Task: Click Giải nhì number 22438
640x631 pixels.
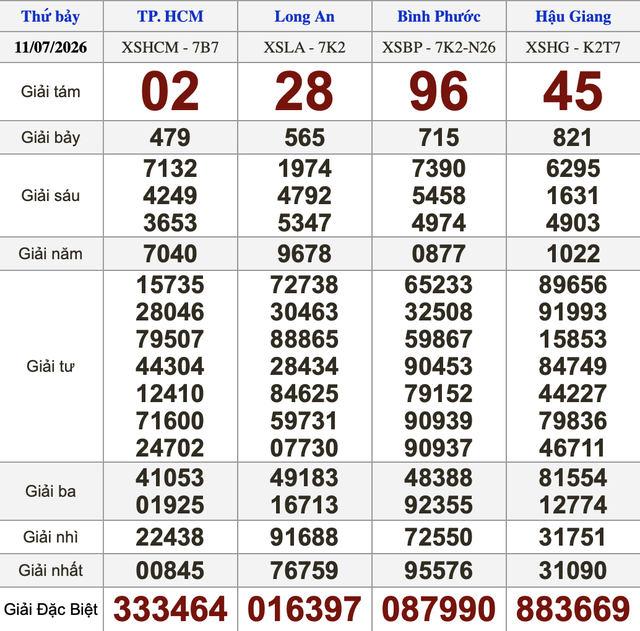Action: pos(170,537)
